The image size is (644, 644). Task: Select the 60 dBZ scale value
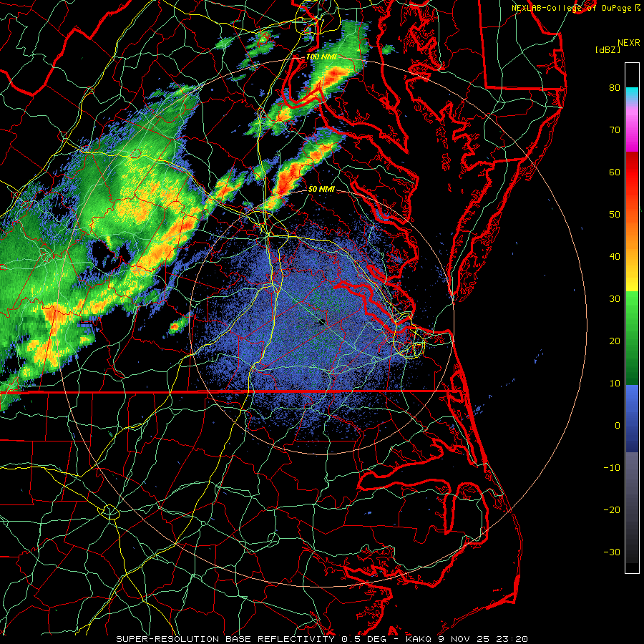pos(615,172)
